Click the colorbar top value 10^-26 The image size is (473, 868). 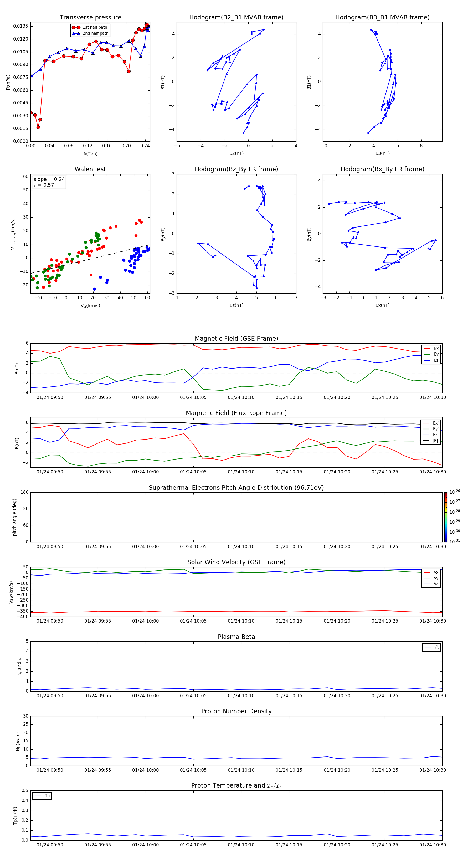point(455,492)
